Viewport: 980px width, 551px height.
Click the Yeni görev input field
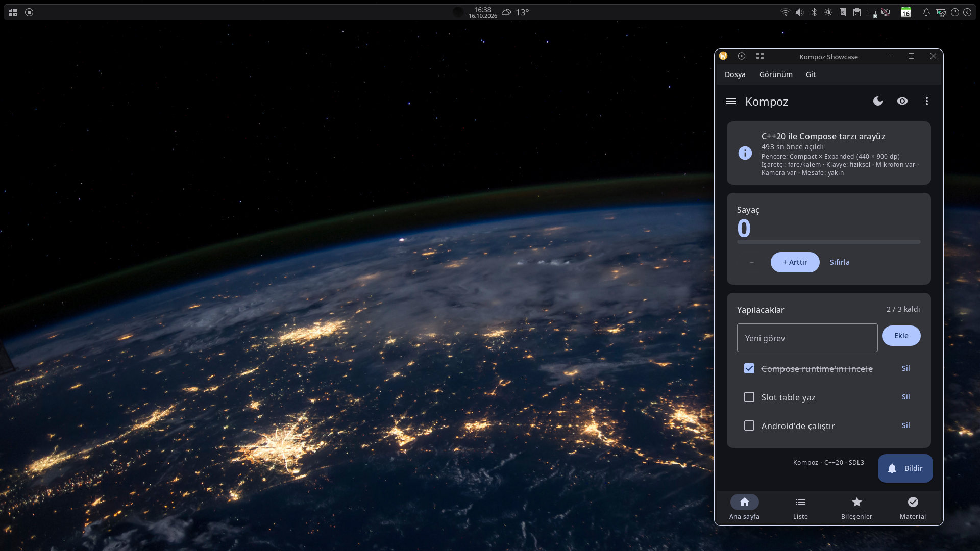click(807, 338)
